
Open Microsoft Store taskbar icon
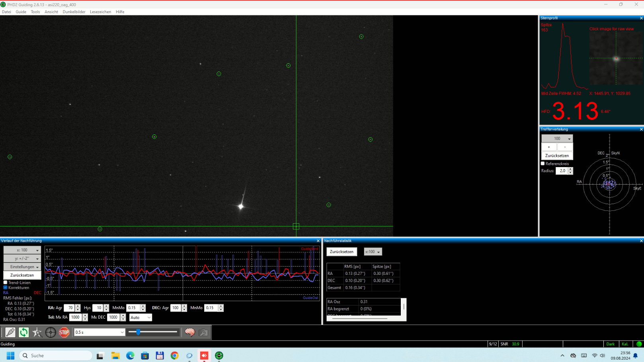tap(145, 356)
